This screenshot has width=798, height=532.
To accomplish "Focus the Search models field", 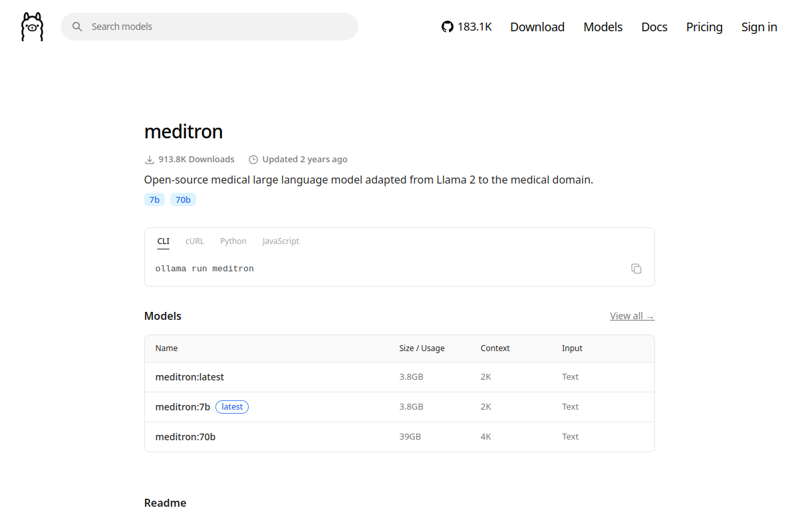I will click(209, 27).
